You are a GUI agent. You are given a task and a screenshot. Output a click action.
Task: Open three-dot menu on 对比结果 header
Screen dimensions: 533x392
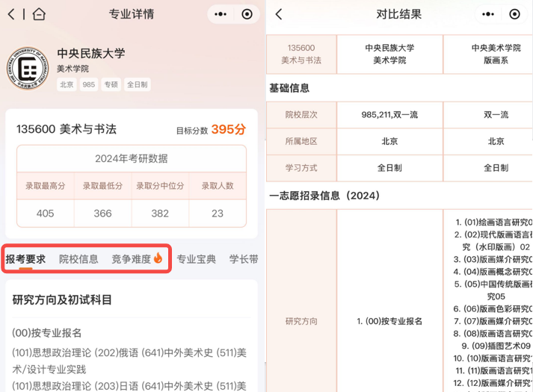(x=487, y=14)
